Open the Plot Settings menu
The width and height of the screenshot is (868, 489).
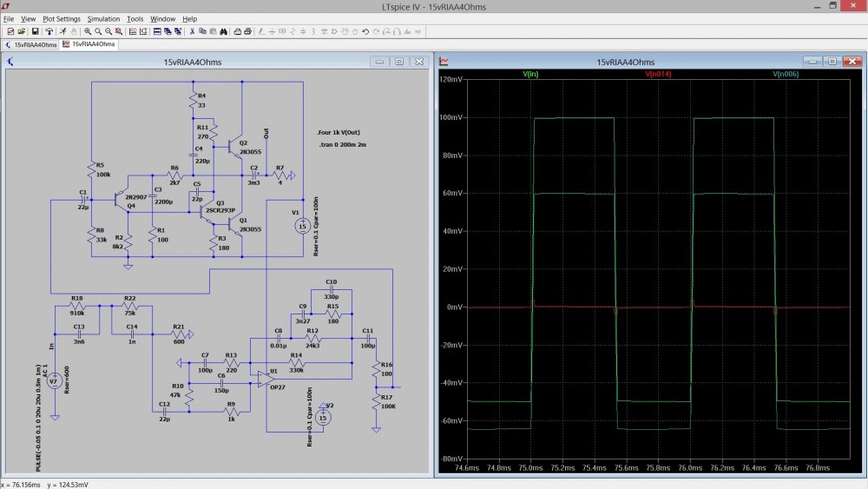point(62,18)
